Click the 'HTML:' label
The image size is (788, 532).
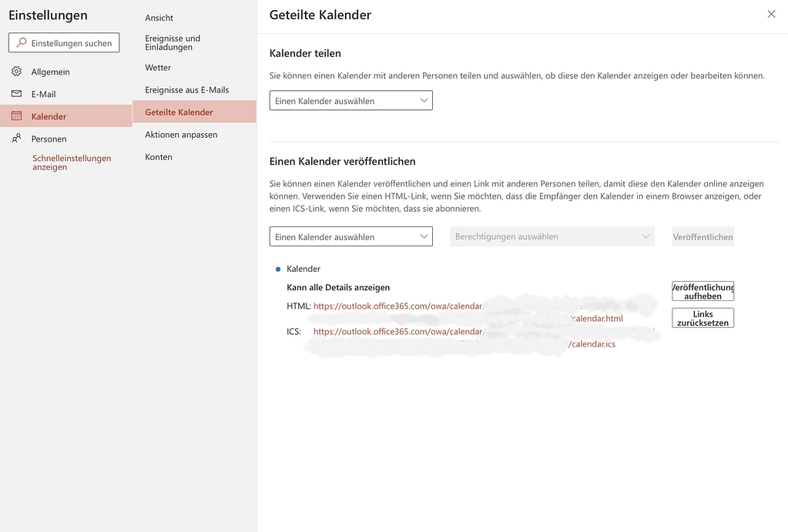click(299, 306)
